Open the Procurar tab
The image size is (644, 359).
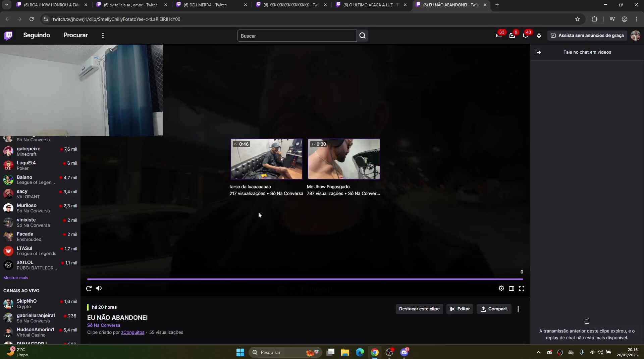75,35
